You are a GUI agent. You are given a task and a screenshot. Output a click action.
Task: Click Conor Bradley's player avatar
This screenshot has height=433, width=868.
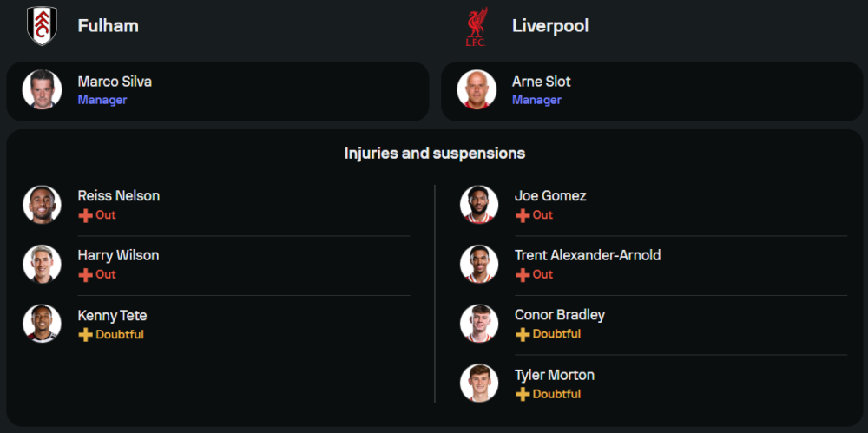479,324
